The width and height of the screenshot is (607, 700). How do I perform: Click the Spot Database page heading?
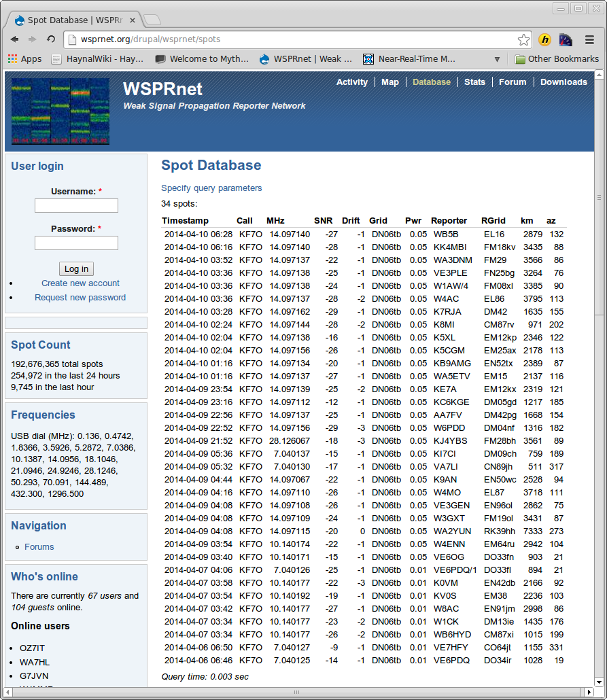(x=211, y=165)
